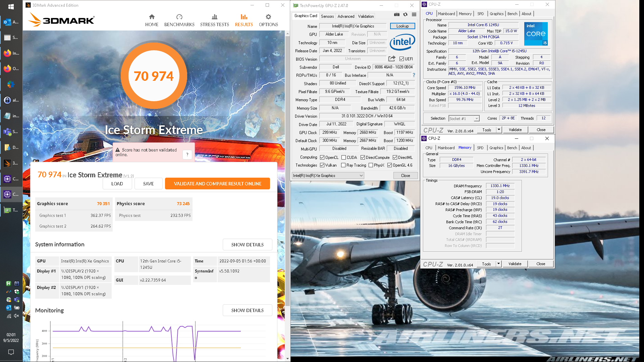This screenshot has width=644, height=362.
Task: Switch to Sensors tab in GPU-Z
Action: tap(327, 16)
